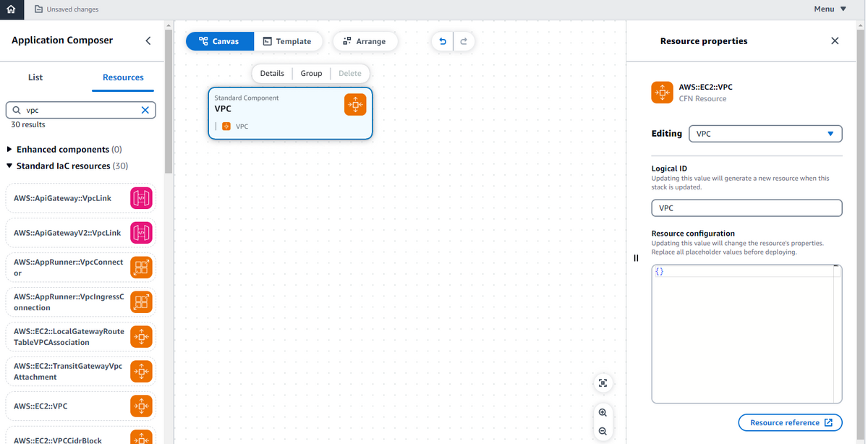Click small VPC resource icon inside card

click(226, 127)
